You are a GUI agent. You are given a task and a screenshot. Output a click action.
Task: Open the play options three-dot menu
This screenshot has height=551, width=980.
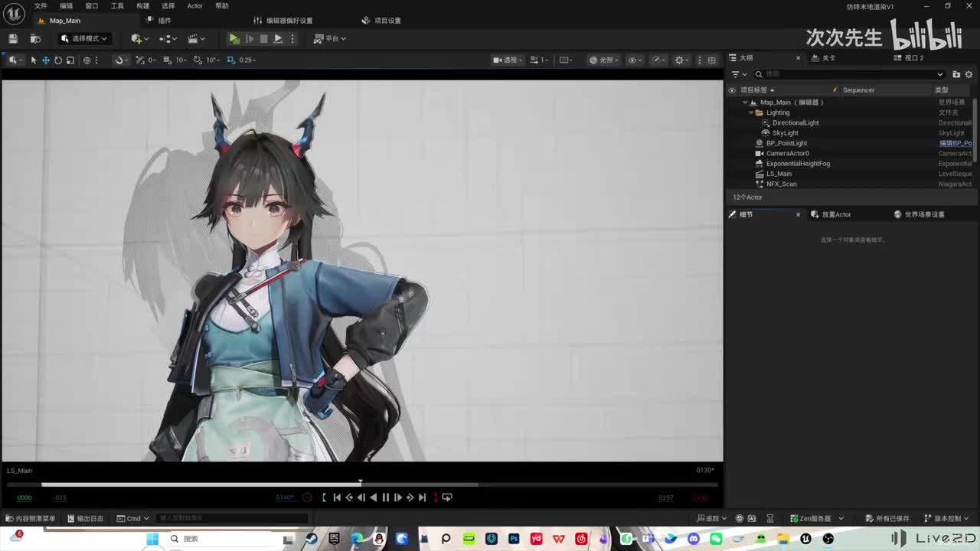[292, 38]
